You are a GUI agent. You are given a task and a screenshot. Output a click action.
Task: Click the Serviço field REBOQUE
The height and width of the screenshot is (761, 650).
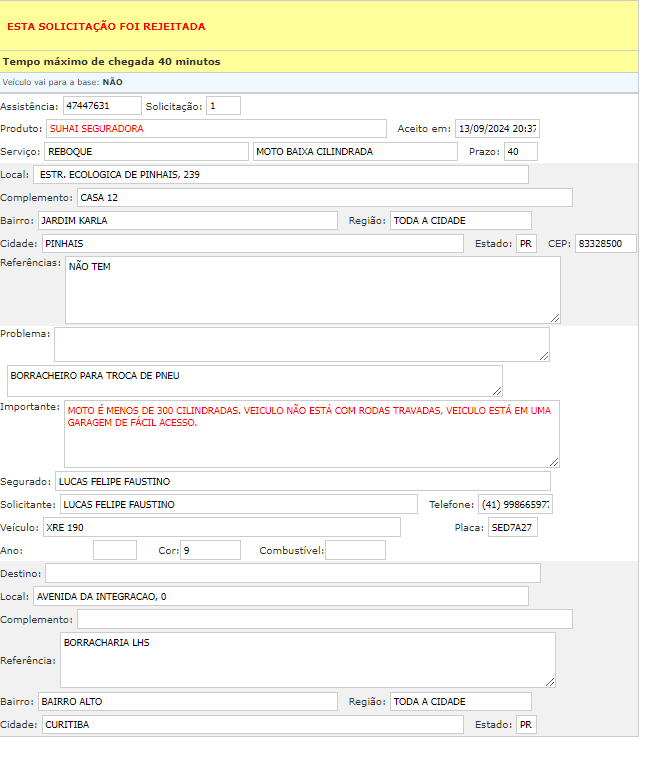(147, 152)
